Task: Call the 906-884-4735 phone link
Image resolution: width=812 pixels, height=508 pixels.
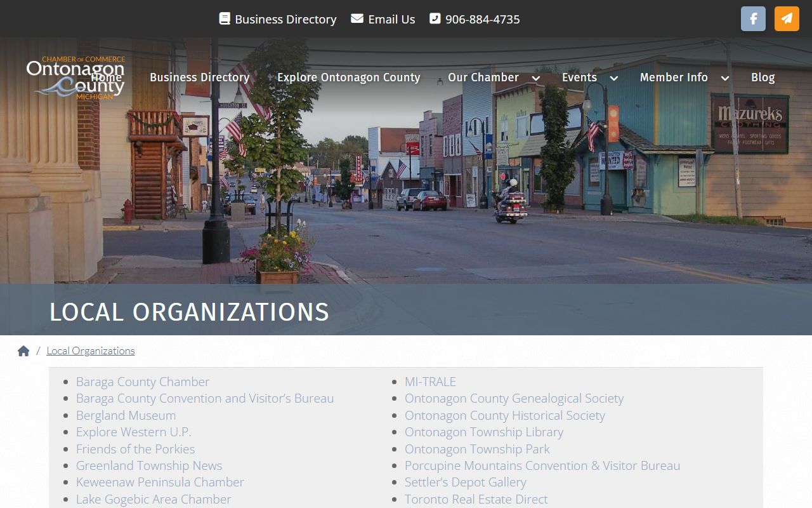Action: [482, 19]
